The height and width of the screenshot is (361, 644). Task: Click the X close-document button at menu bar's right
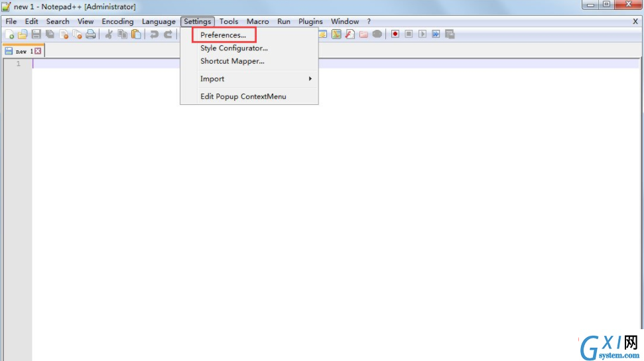pyautogui.click(x=635, y=21)
